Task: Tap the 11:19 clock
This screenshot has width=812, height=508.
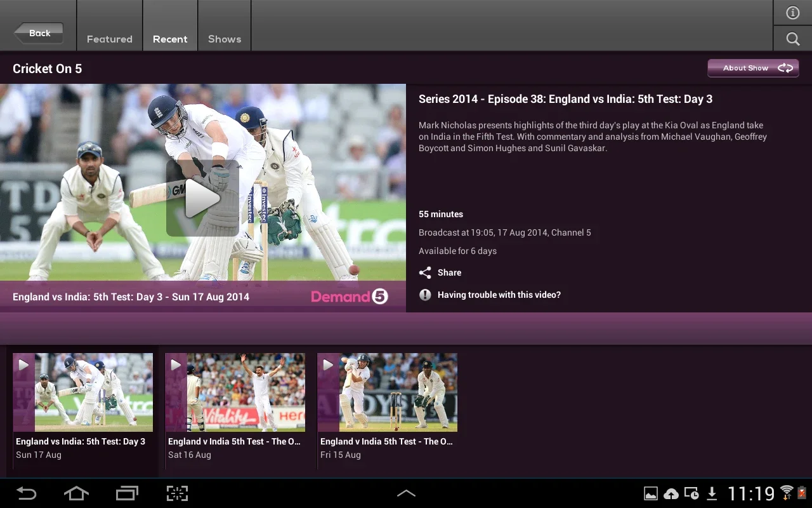Action: [751, 493]
